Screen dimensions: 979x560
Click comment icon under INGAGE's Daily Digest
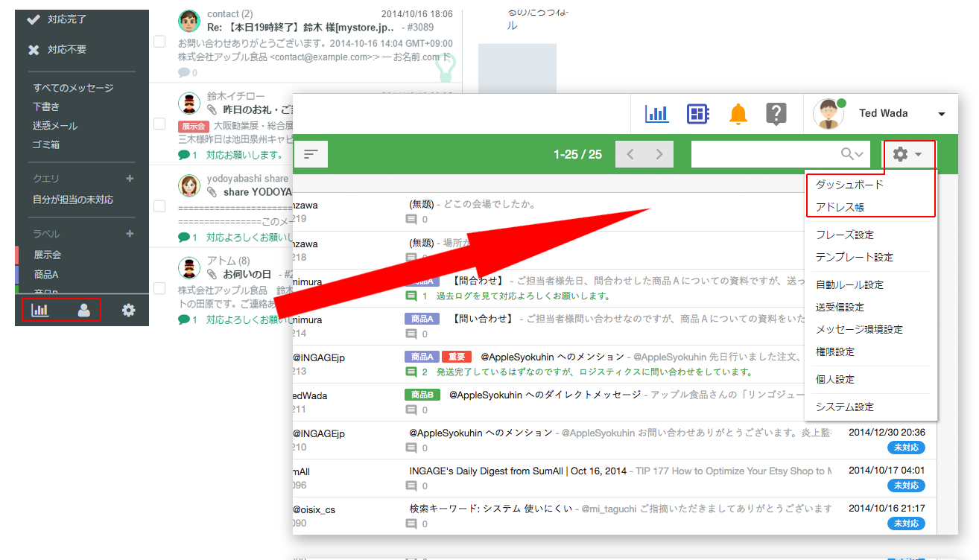point(411,486)
